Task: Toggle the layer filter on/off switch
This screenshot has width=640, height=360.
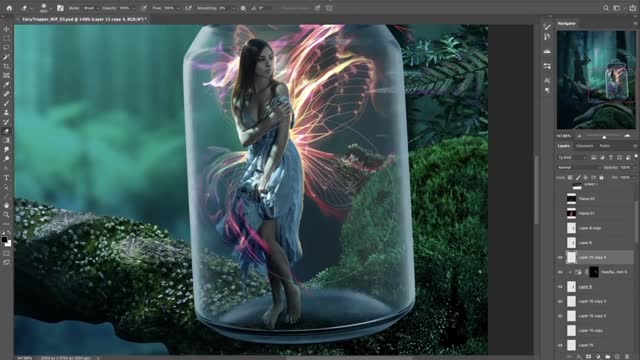Action: pyautogui.click(x=636, y=157)
